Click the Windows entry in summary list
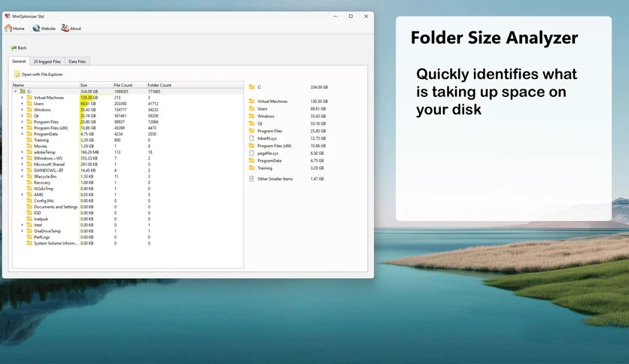629x364 pixels. [x=266, y=117]
